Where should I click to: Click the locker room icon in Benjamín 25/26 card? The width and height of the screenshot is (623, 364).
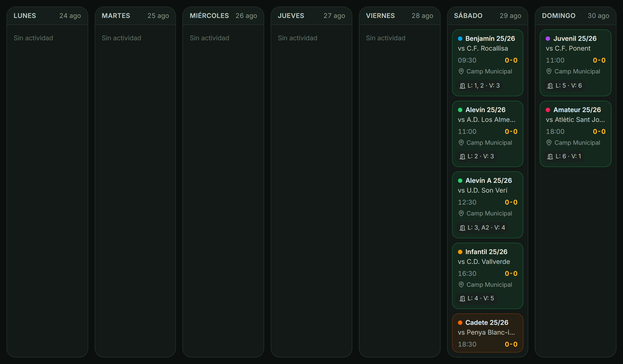click(x=462, y=86)
